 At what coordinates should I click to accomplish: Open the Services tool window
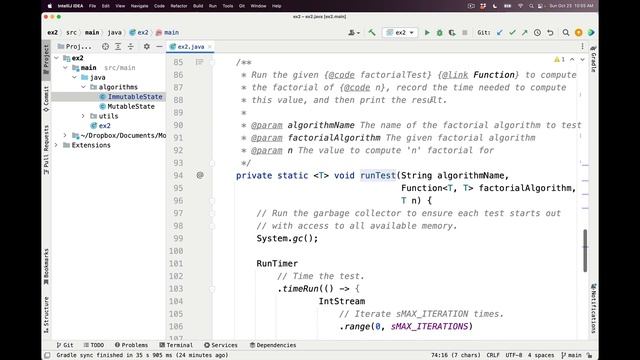(220, 345)
